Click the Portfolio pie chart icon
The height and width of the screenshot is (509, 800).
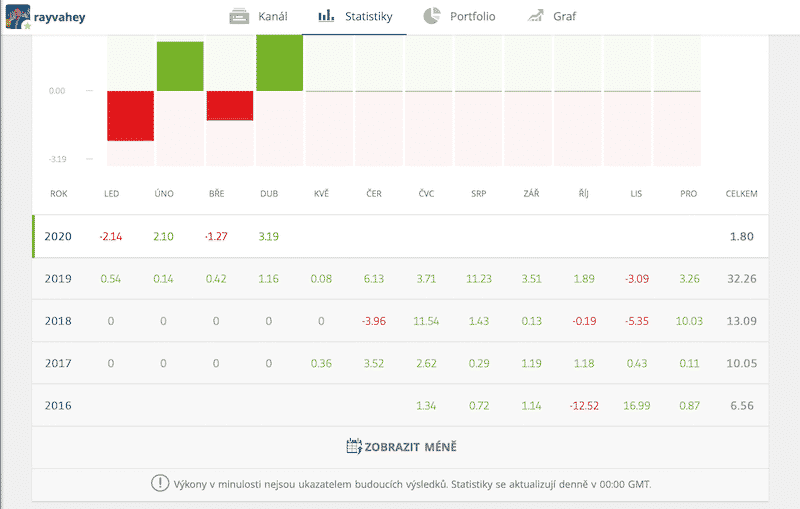(432, 16)
